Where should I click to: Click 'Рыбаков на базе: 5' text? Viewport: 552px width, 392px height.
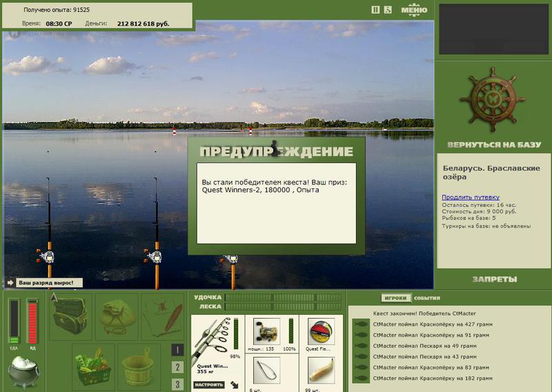[469, 218]
